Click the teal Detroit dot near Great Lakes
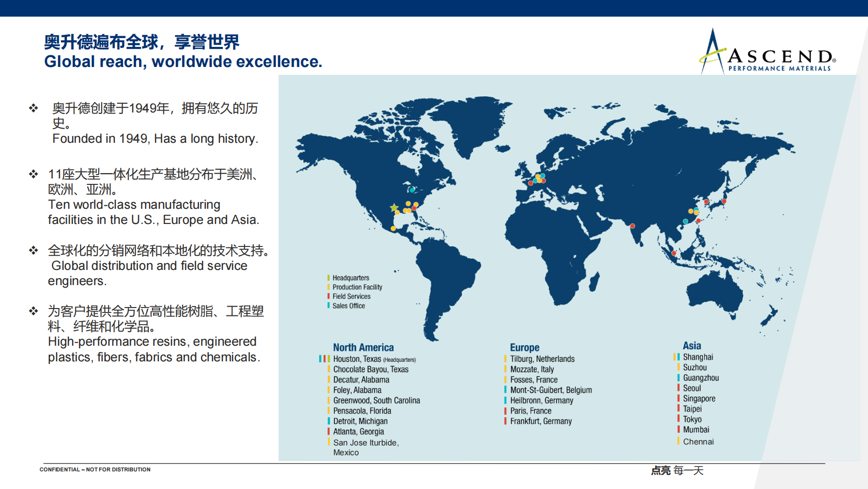This screenshot has width=868, height=489. (x=412, y=190)
